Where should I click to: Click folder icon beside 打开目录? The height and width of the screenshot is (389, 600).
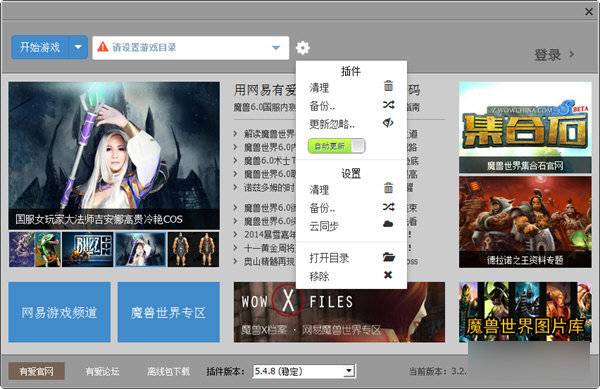(388, 257)
